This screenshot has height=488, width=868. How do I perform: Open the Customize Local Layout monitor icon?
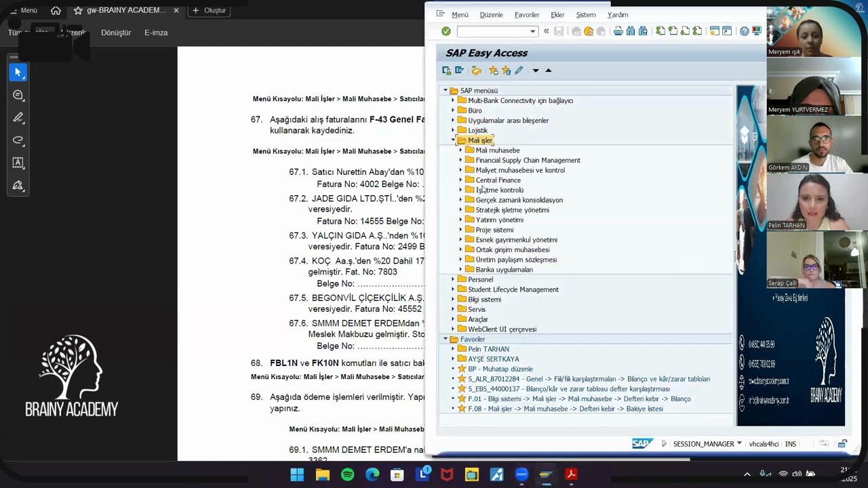757,31
